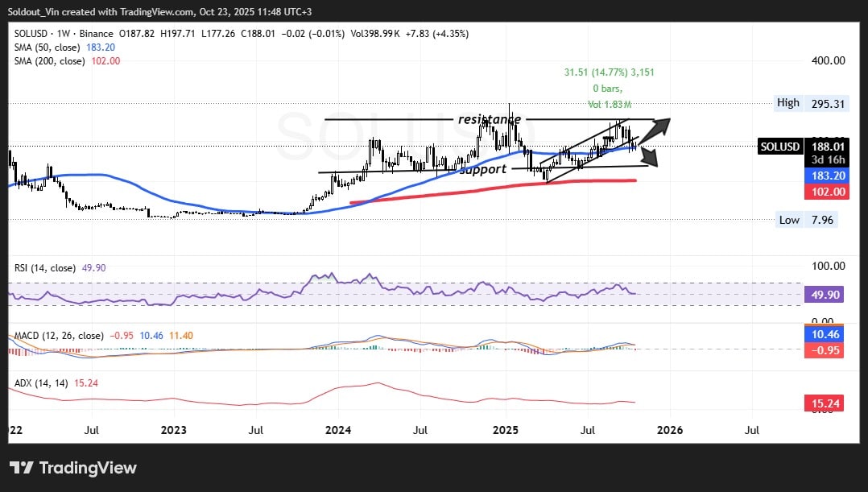The height and width of the screenshot is (492, 868).
Task: Open the MACD (12, 26, close) legend
Action: [57, 336]
